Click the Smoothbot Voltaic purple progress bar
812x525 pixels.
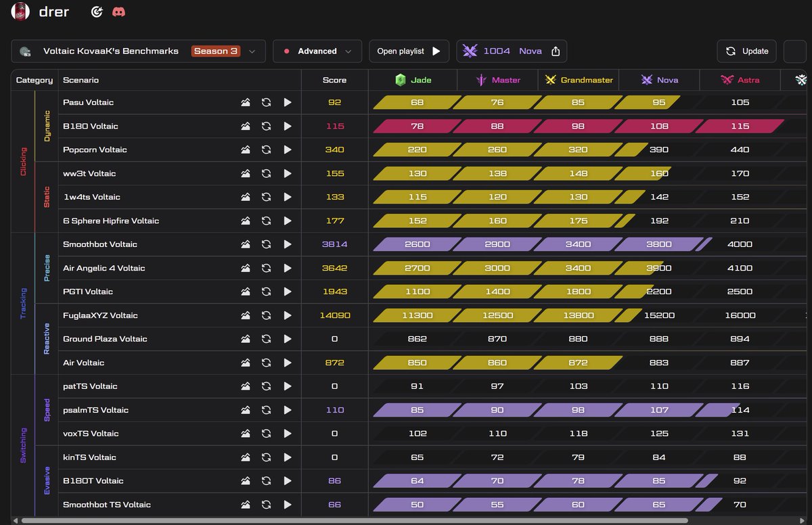pyautogui.click(x=543, y=244)
